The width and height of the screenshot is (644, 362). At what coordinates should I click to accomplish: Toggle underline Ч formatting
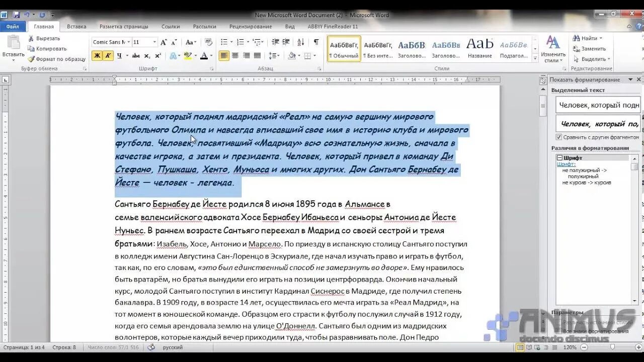point(120,56)
